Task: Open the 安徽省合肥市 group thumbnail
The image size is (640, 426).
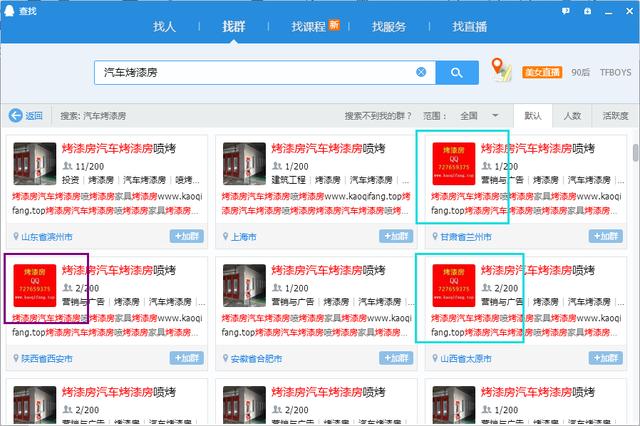Action: coord(244,286)
